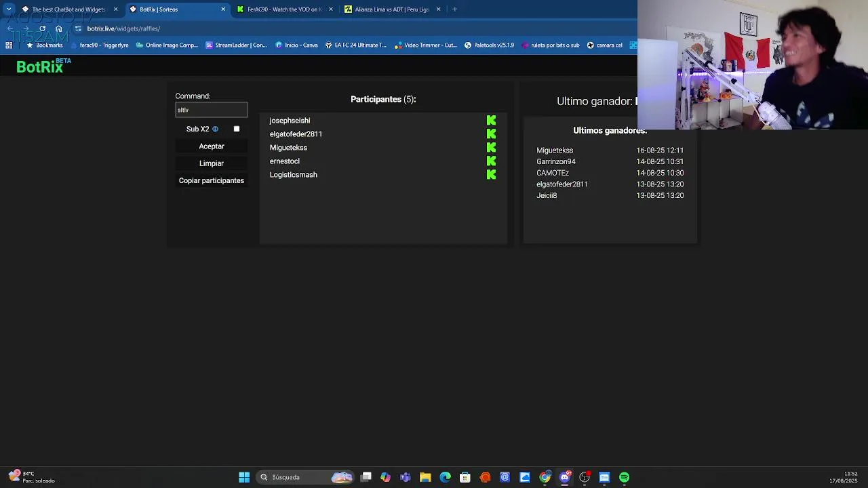The width and height of the screenshot is (868, 488).
Task: Open the Windows Start menu
Action: 244,477
